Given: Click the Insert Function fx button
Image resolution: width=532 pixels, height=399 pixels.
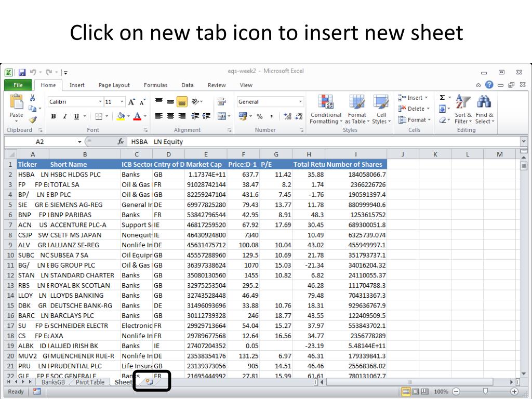Looking at the screenshot, I should pos(121,141).
